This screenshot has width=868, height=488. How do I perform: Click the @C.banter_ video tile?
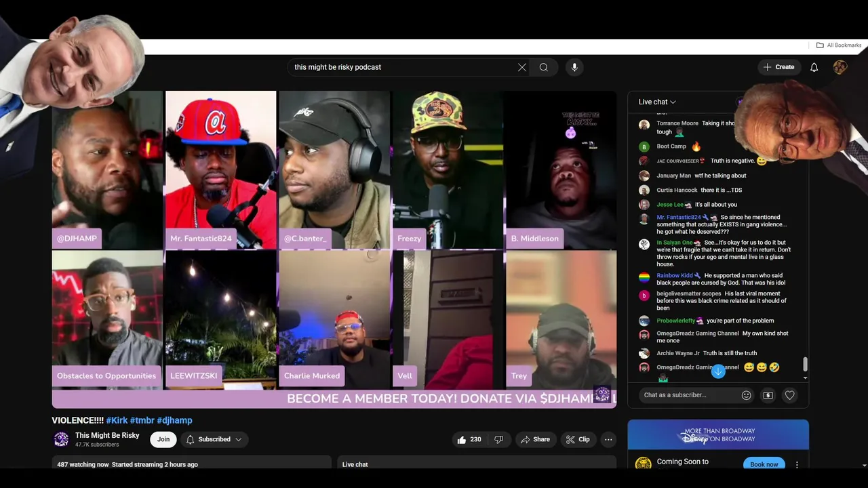pyautogui.click(x=334, y=170)
